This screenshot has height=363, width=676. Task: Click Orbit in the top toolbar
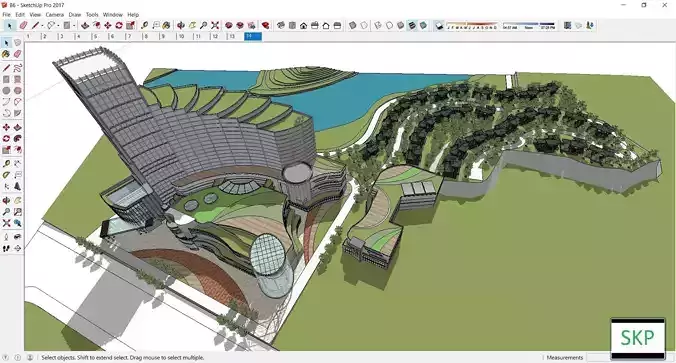click(181, 25)
